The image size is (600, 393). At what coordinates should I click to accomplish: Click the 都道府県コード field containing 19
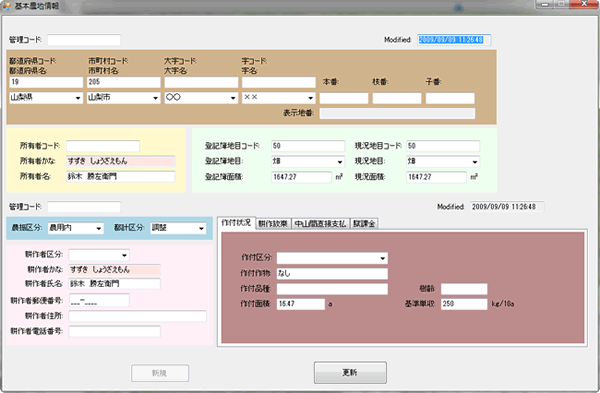click(46, 82)
